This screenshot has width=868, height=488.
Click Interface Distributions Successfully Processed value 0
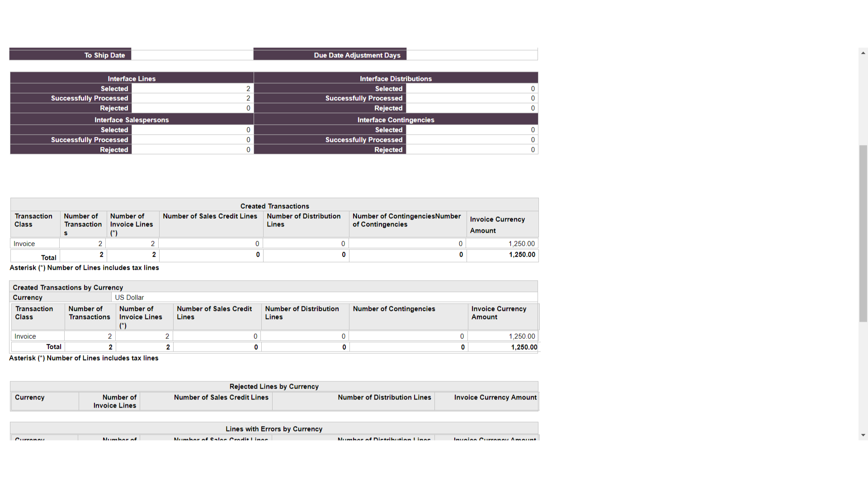533,98
